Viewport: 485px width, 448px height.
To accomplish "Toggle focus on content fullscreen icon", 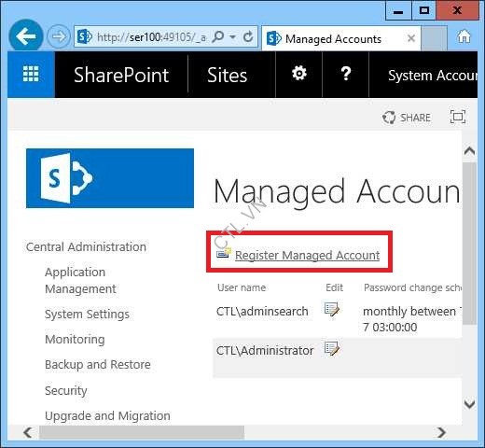I will (x=458, y=117).
